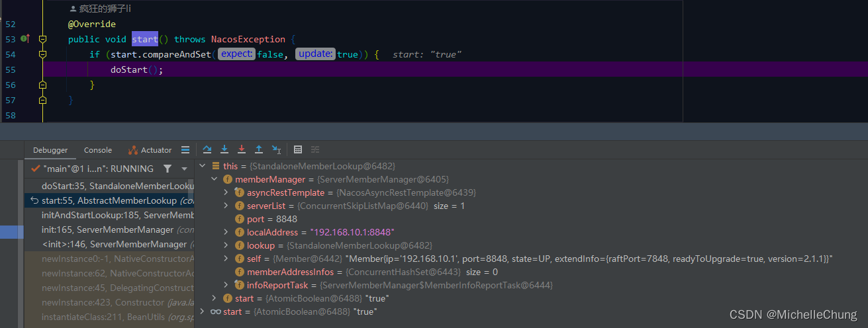Click the Step Over debugger icon
This screenshot has height=328, width=868.
pos(207,150)
